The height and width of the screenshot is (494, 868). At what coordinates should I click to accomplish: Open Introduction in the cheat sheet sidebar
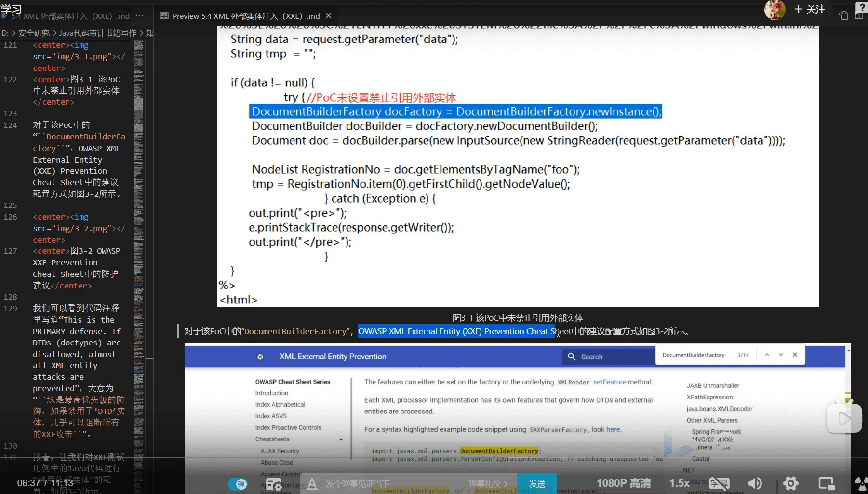coord(271,393)
